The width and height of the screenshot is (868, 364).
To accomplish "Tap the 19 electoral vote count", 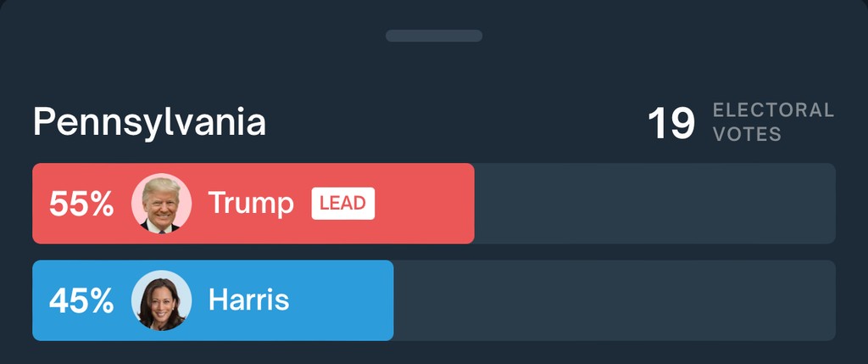I will 671,123.
